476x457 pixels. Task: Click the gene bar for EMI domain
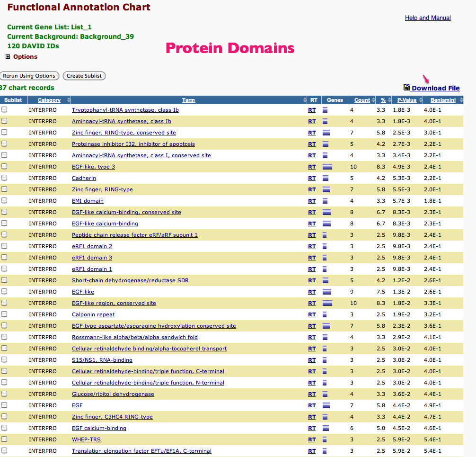pyautogui.click(x=325, y=201)
